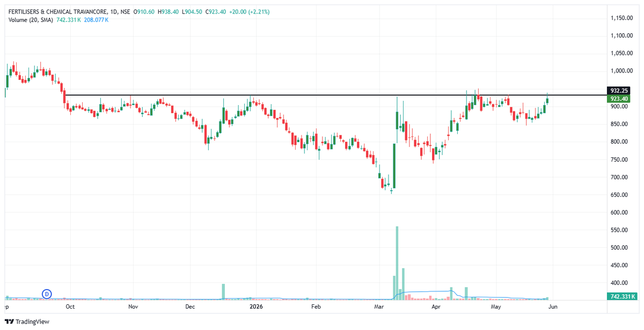Click the TradingView logo
This screenshot has height=330, width=644.
pos(26,321)
